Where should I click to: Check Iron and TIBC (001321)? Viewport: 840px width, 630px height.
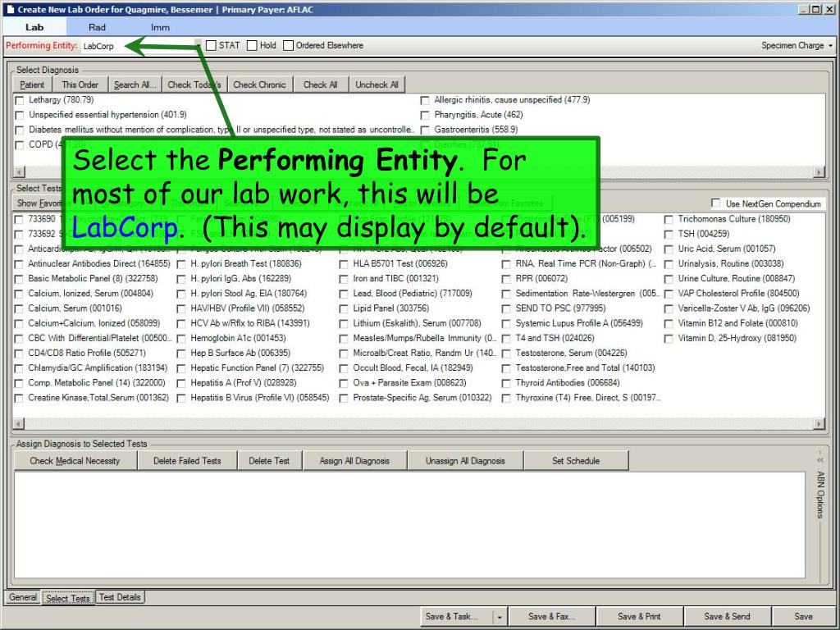click(344, 279)
